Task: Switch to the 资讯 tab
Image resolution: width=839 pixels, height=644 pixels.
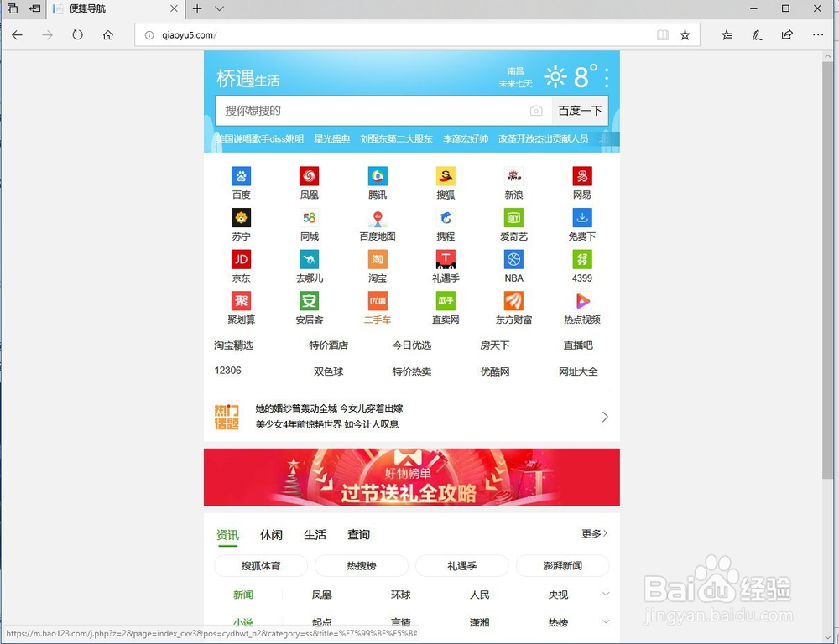Action: click(x=228, y=535)
